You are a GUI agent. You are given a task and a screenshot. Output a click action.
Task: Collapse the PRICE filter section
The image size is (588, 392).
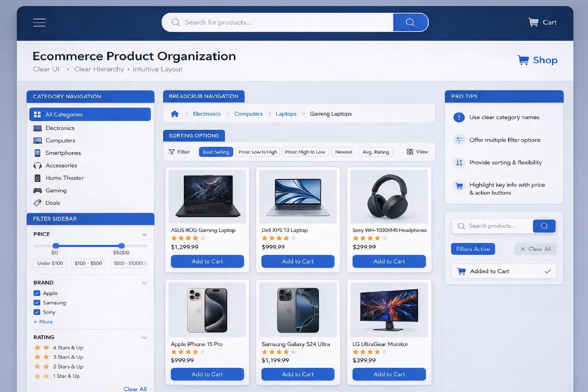point(144,234)
